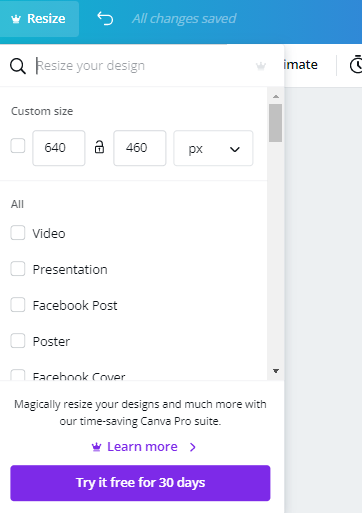Viewport: 362px width, 513px height.
Task: Tick the Poster checkbox
Action: (x=18, y=341)
